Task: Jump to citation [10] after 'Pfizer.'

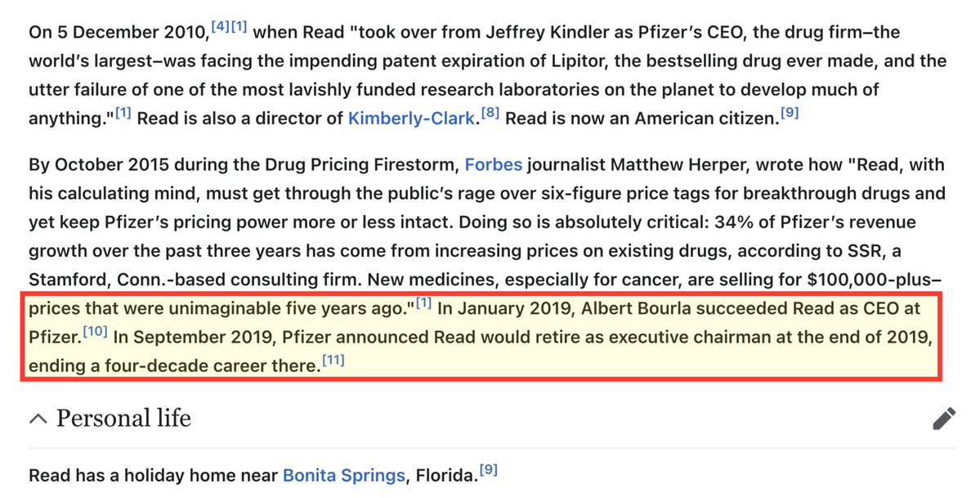Action: (x=96, y=331)
